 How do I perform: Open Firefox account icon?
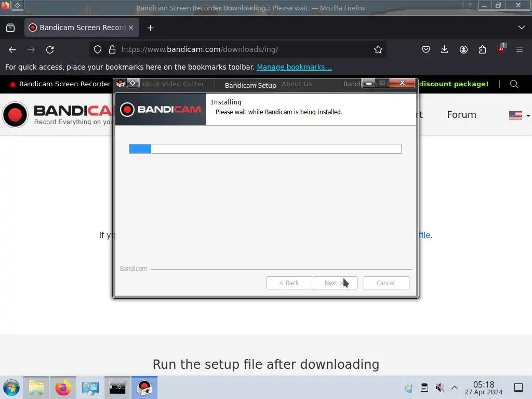(463, 49)
